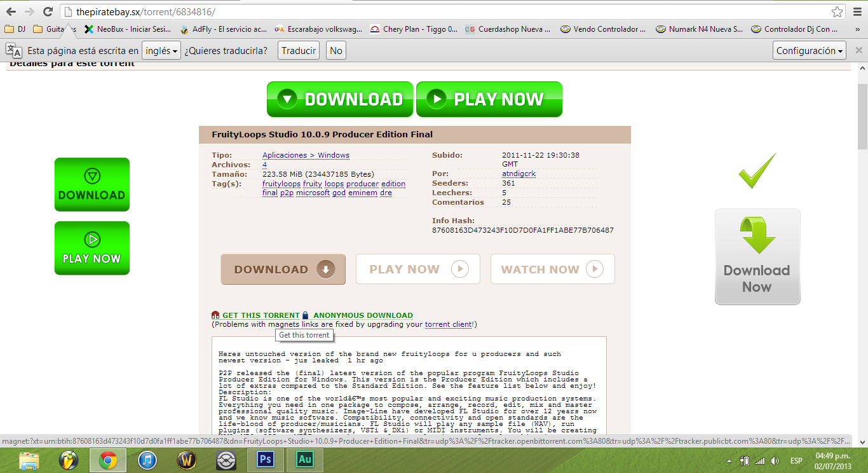
Task: Open the Controlador Dj Con bookmark
Action: click(794, 29)
